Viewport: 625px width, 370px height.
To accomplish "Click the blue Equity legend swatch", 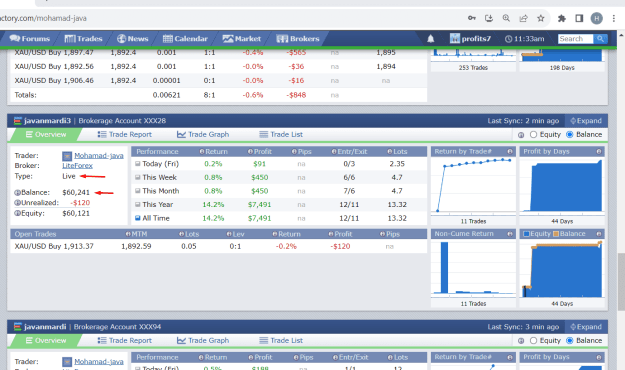I will tap(526, 234).
